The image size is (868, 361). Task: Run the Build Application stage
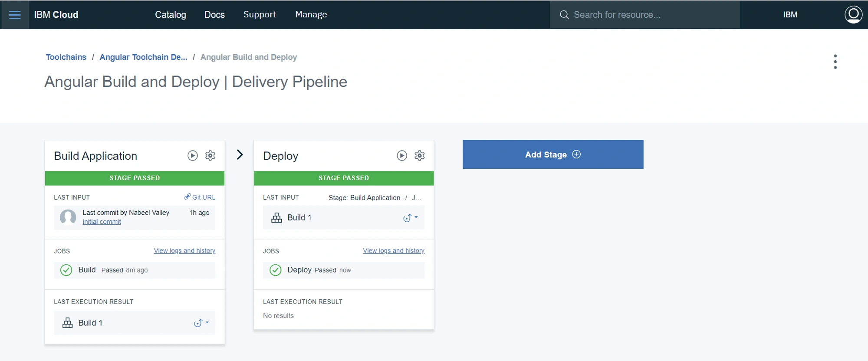pos(193,155)
